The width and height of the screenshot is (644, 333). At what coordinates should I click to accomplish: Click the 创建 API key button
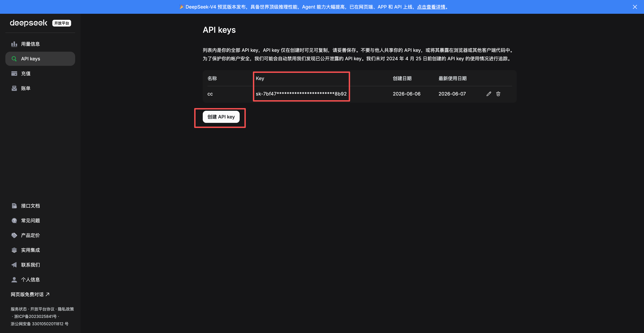coord(221,117)
